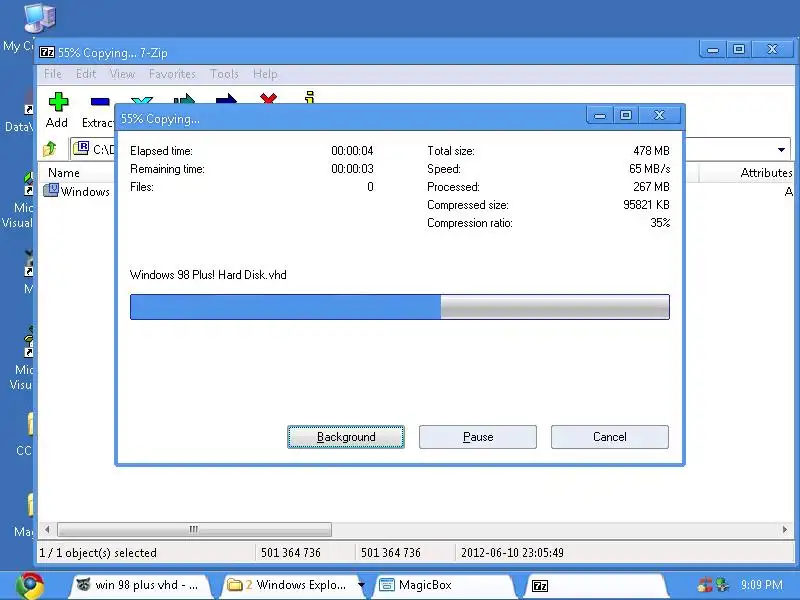Expand the Windows Explorer group arrow
This screenshot has height=600, width=800.
tap(361, 585)
